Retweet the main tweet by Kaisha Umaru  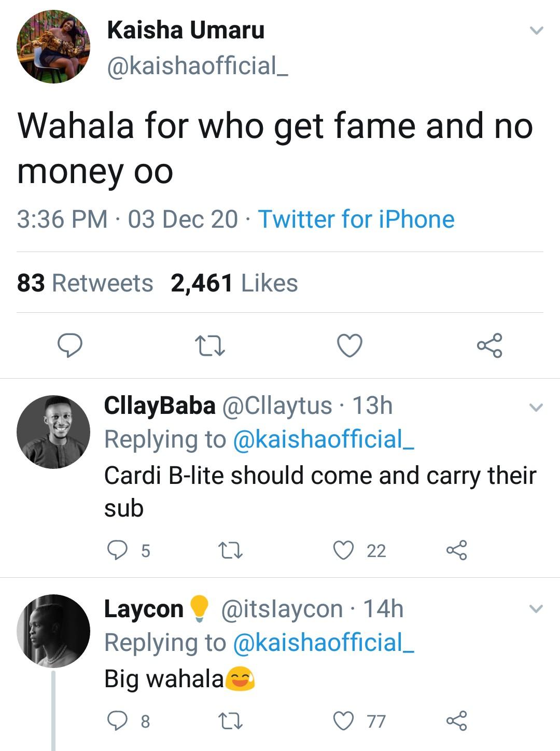point(209,346)
